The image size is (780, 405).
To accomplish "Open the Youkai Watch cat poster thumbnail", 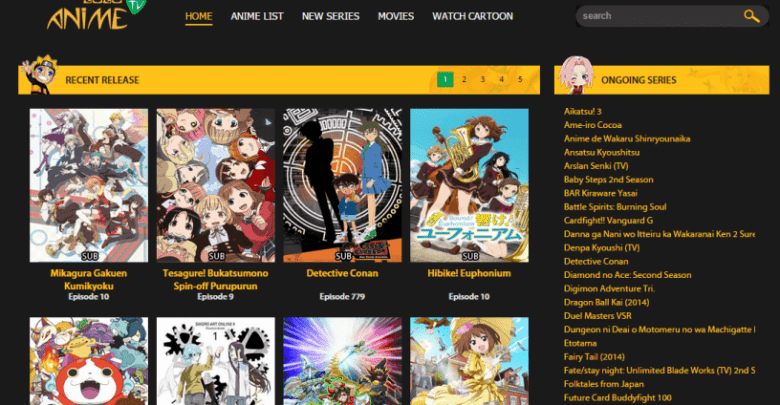I will pos(89,361).
